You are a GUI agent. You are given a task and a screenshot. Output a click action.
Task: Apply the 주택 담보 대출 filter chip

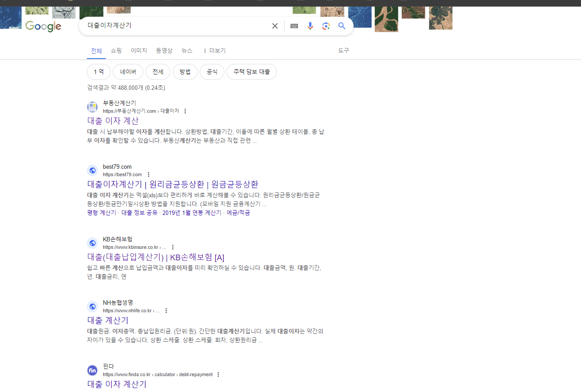(252, 72)
